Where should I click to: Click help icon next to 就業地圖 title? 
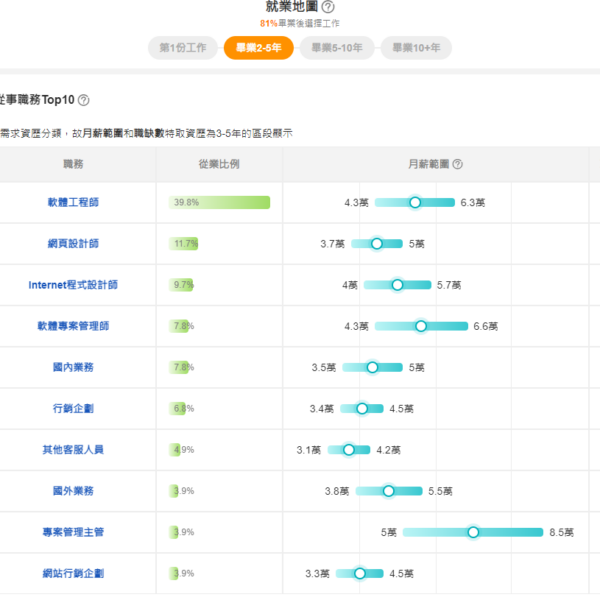(328, 7)
